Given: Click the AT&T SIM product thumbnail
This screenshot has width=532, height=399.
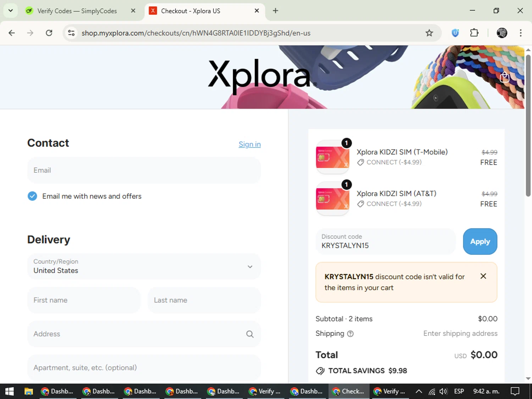Looking at the screenshot, I should (332, 199).
